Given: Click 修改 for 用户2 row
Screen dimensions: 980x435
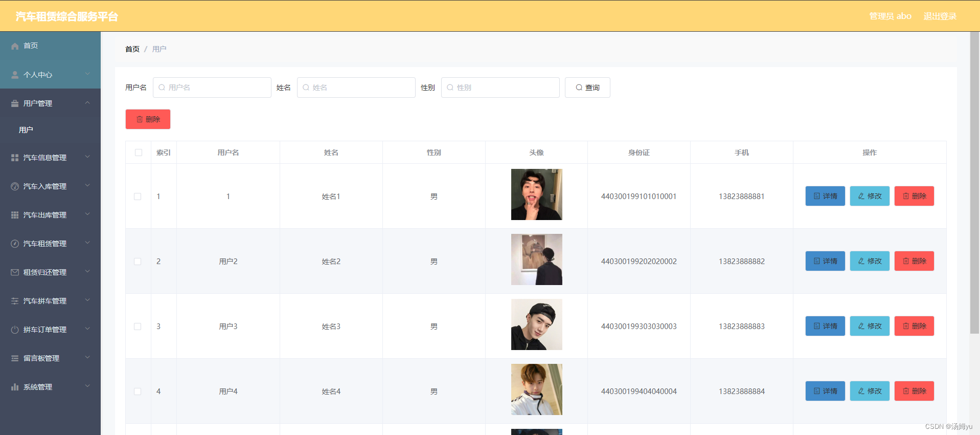Looking at the screenshot, I should [870, 261].
